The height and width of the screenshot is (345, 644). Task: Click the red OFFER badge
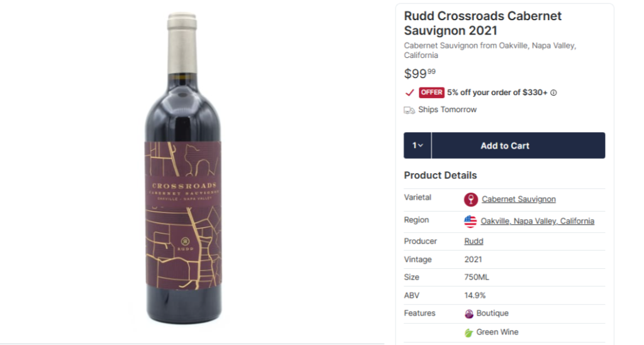pyautogui.click(x=432, y=93)
